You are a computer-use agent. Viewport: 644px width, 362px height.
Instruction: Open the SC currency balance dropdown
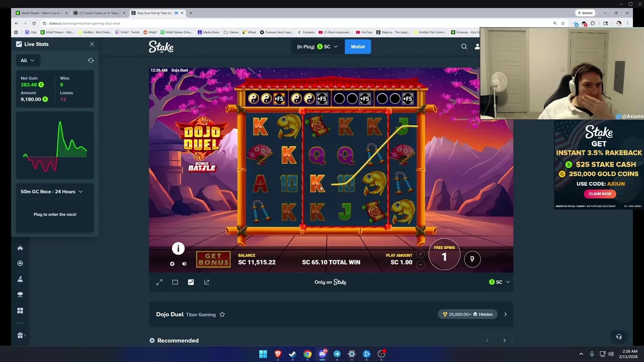317,47
